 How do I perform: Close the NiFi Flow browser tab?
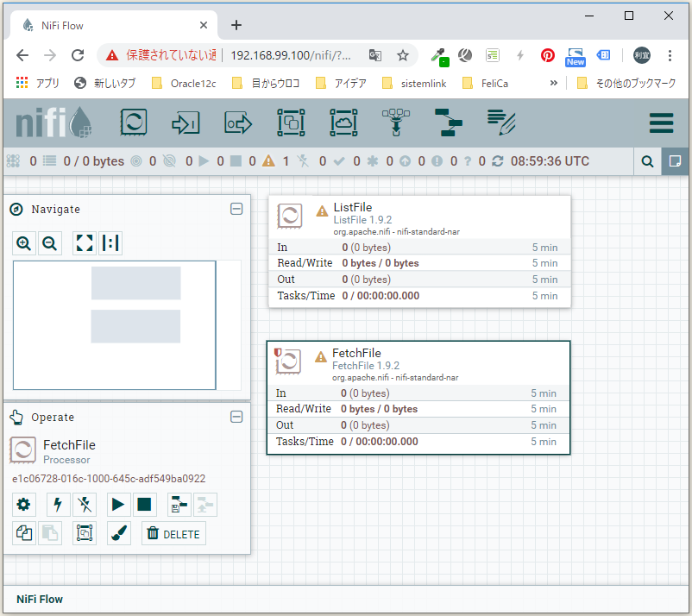[x=204, y=25]
